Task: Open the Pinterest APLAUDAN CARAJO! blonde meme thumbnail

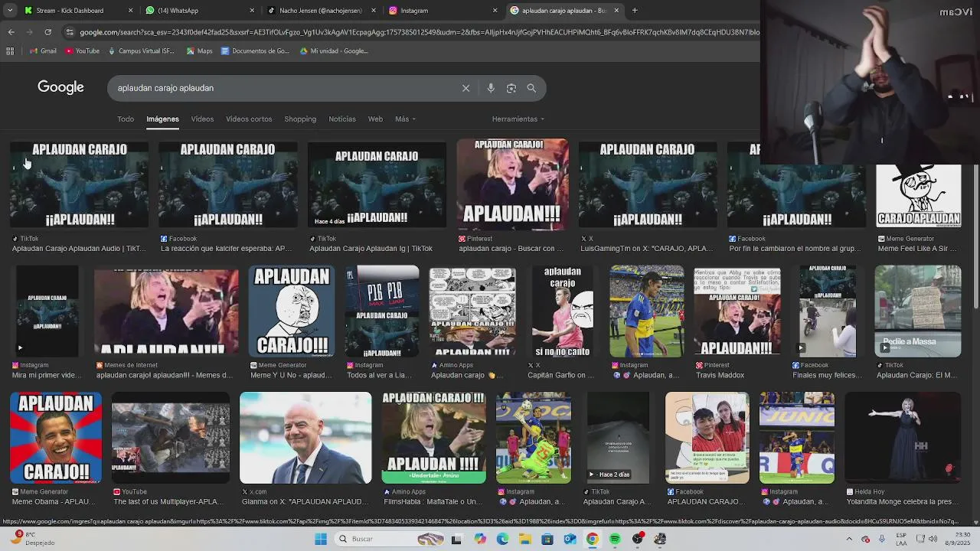Action: click(x=512, y=184)
